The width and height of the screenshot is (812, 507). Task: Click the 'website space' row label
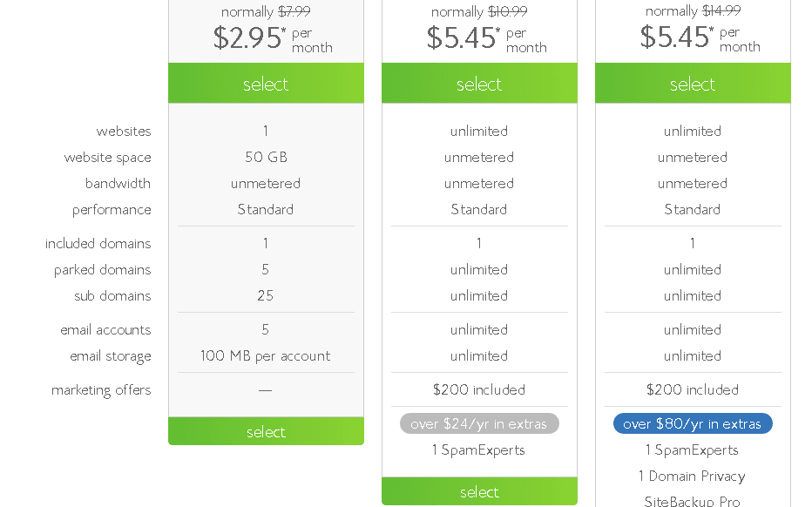click(108, 158)
